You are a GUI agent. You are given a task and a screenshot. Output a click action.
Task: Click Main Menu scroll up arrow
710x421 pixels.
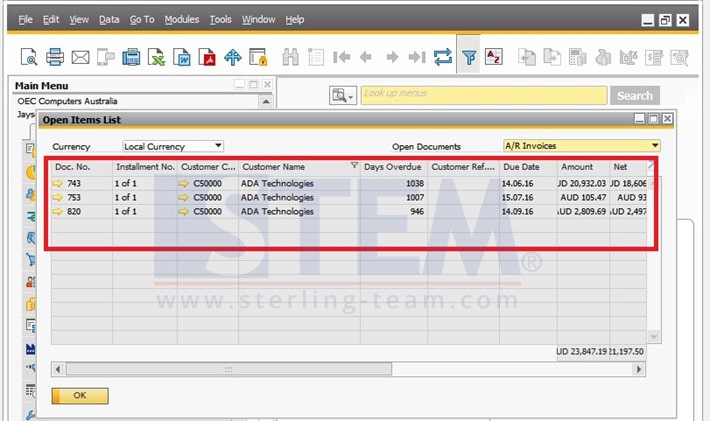click(266, 101)
